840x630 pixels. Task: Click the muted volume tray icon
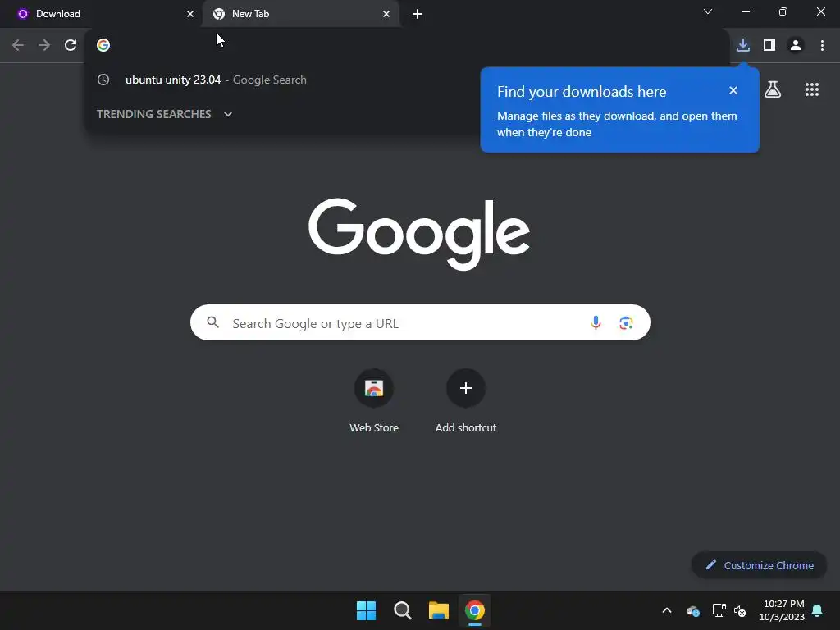pyautogui.click(x=740, y=610)
